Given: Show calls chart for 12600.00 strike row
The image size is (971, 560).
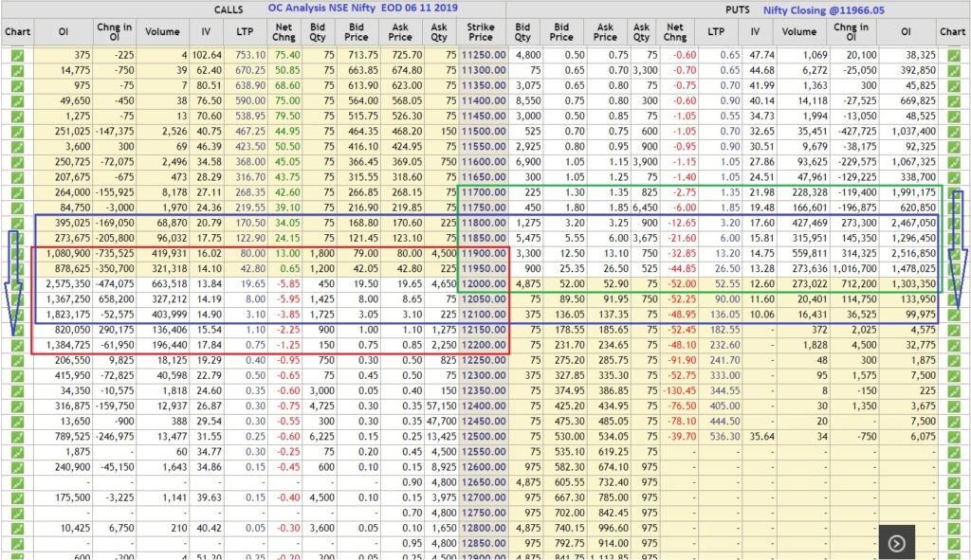Looking at the screenshot, I should click(17, 466).
